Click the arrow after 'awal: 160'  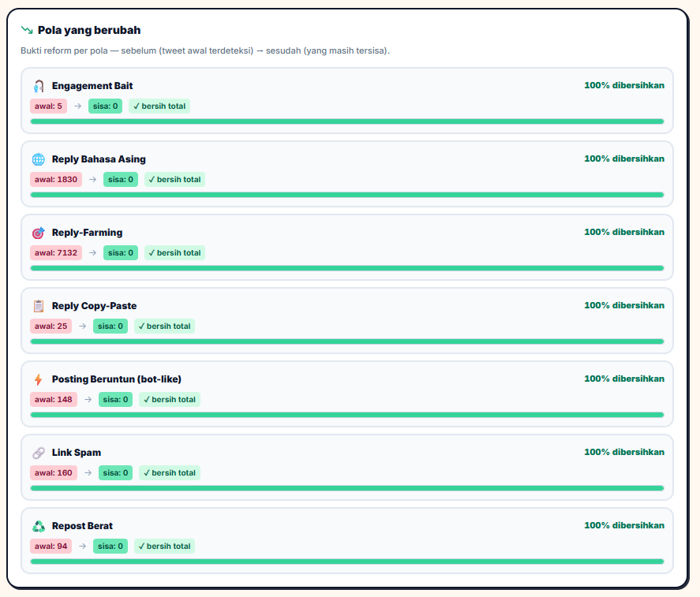click(x=88, y=472)
